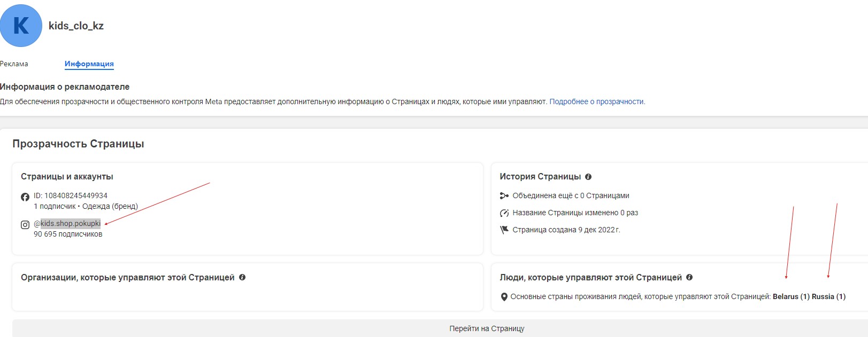Click the merged pages icon
This screenshot has width=868, height=337.
(504, 196)
